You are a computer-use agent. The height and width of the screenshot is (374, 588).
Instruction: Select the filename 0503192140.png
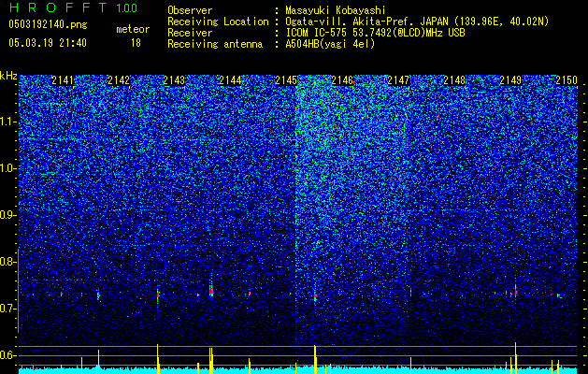tap(48, 24)
